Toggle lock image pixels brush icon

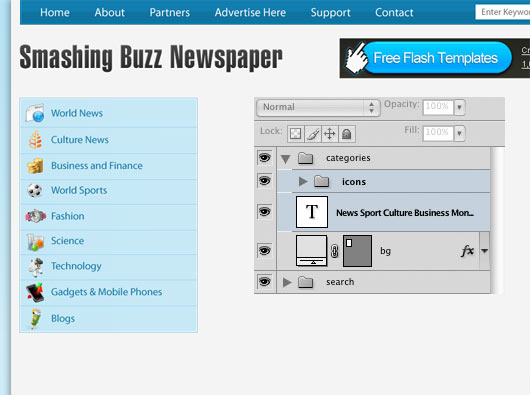[313, 134]
